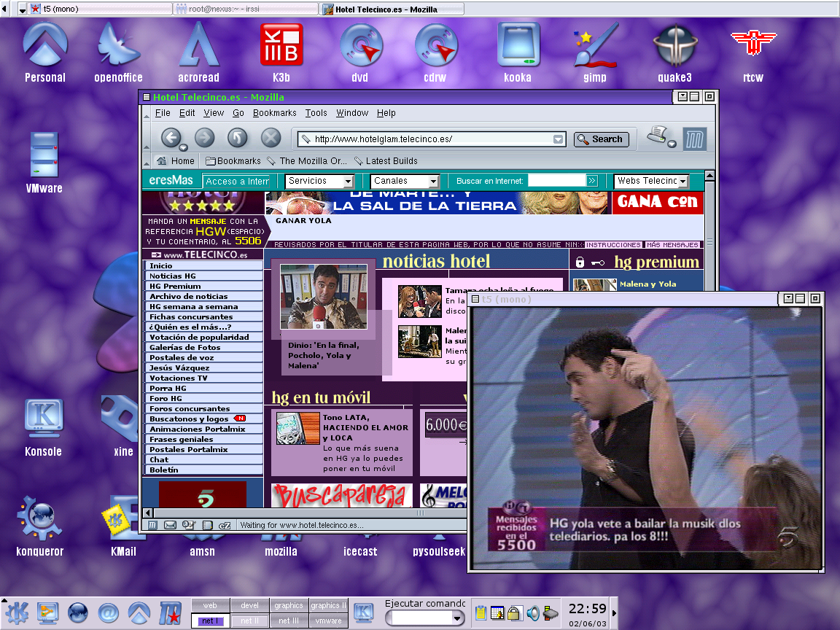Open the File menu
Image resolution: width=840 pixels, height=630 pixels.
click(x=163, y=113)
